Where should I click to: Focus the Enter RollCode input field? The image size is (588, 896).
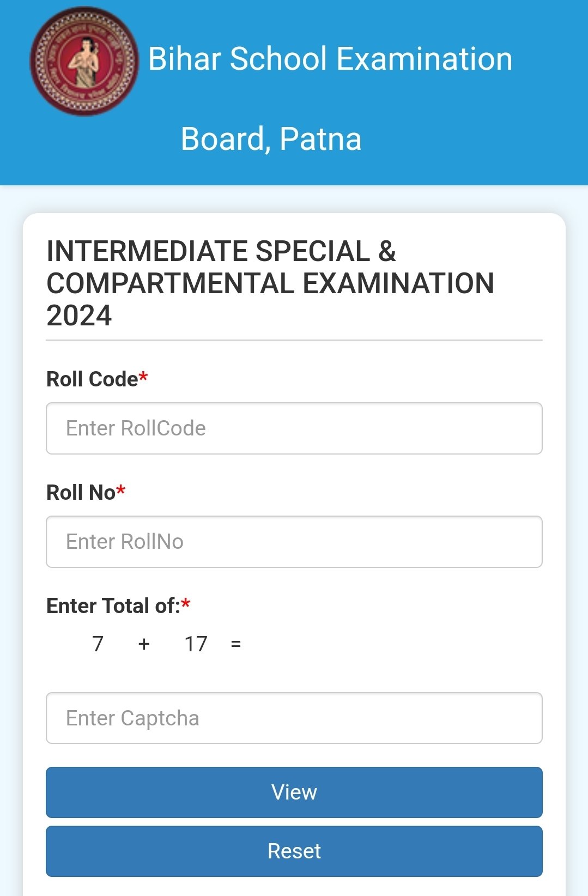coord(294,428)
